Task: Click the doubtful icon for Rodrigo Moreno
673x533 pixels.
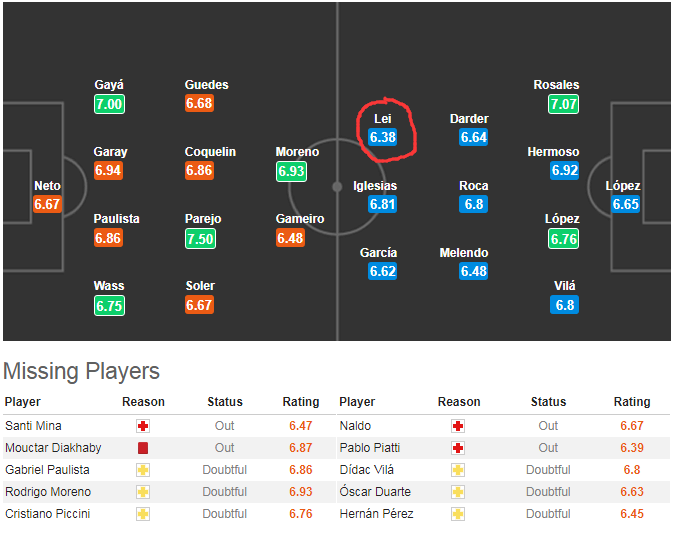Action: point(143,492)
